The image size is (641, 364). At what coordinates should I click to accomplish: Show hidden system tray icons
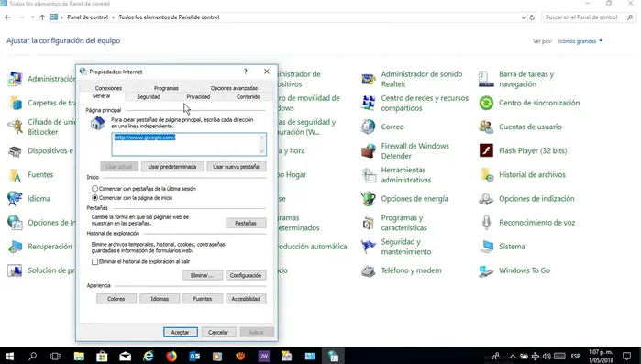(x=513, y=357)
